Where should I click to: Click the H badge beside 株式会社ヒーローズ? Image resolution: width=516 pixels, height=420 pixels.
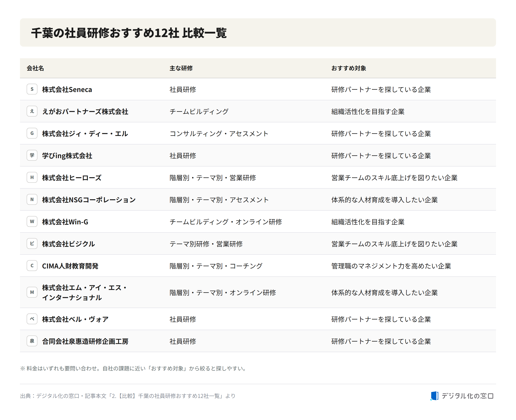[32, 177]
